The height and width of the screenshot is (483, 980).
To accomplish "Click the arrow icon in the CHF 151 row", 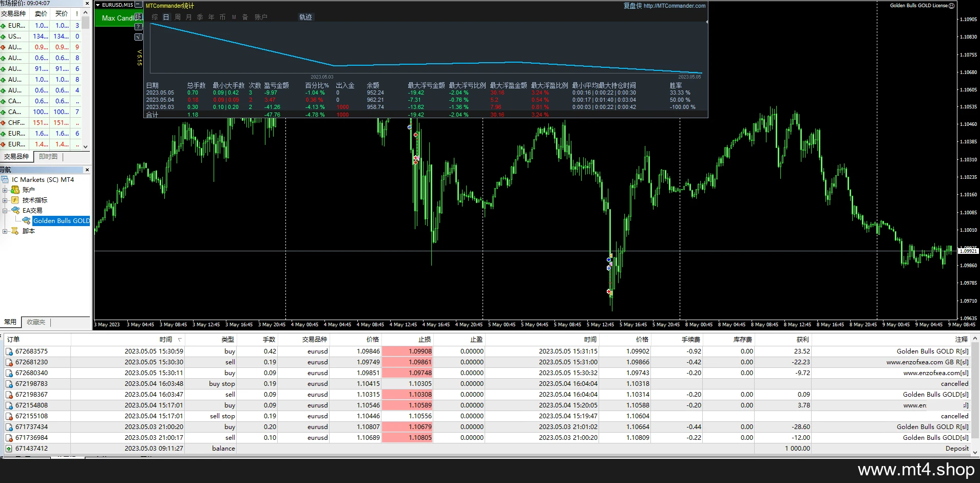I will click(3, 123).
